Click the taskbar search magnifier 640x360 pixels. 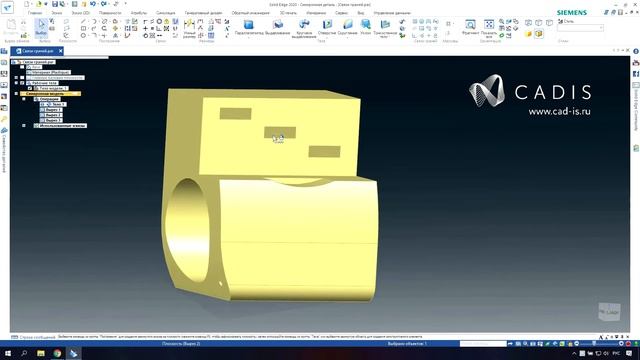tap(24, 353)
